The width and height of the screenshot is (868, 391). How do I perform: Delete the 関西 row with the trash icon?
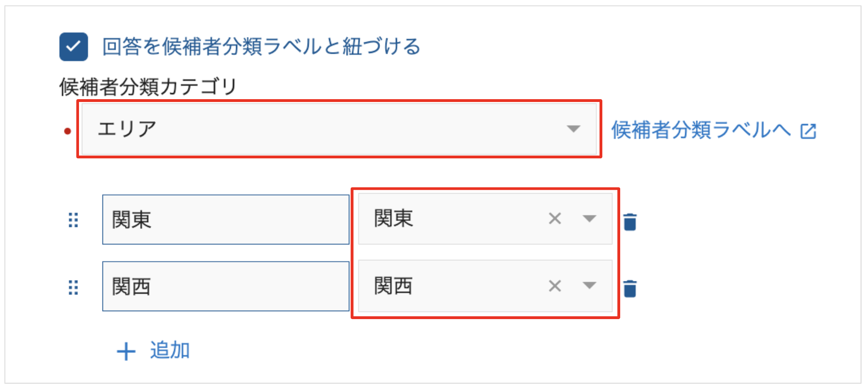coord(630,289)
